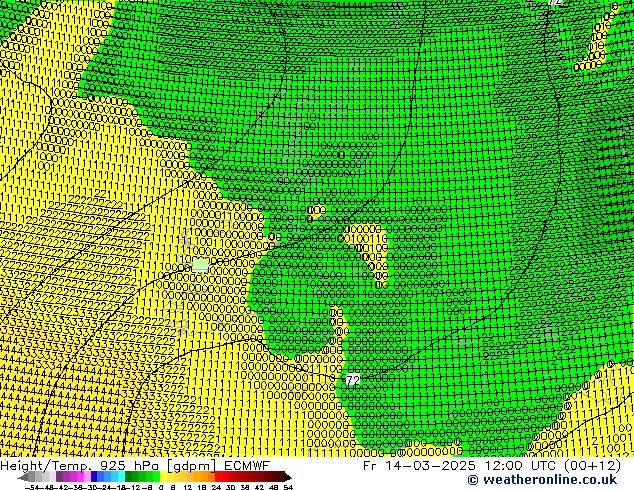Image resolution: width=634 pixels, height=490 pixels.
Task: Open the weatheronline.co.uk link
Action: (542, 480)
